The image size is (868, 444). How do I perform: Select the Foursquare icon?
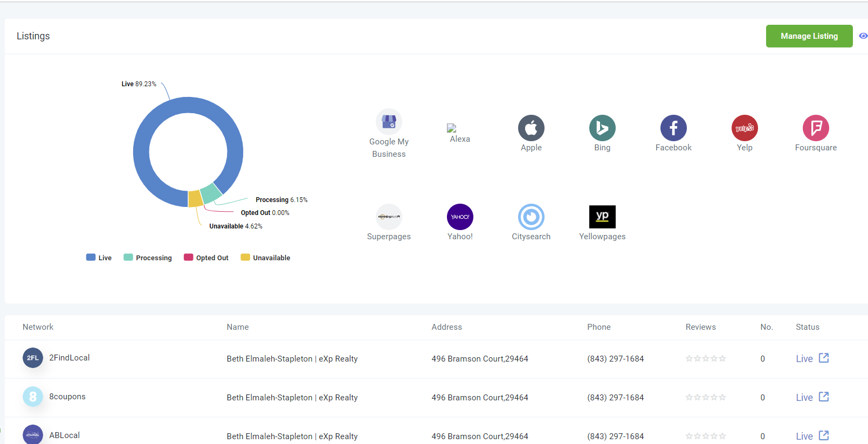(816, 128)
